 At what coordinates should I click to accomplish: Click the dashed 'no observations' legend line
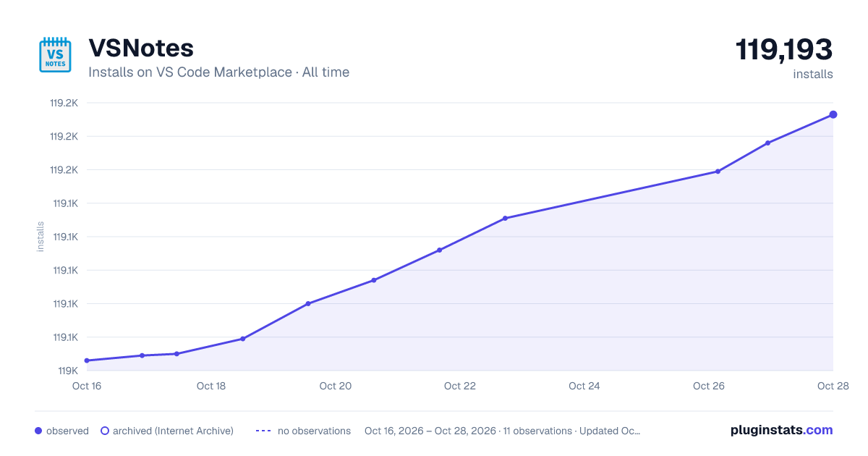[x=263, y=431]
